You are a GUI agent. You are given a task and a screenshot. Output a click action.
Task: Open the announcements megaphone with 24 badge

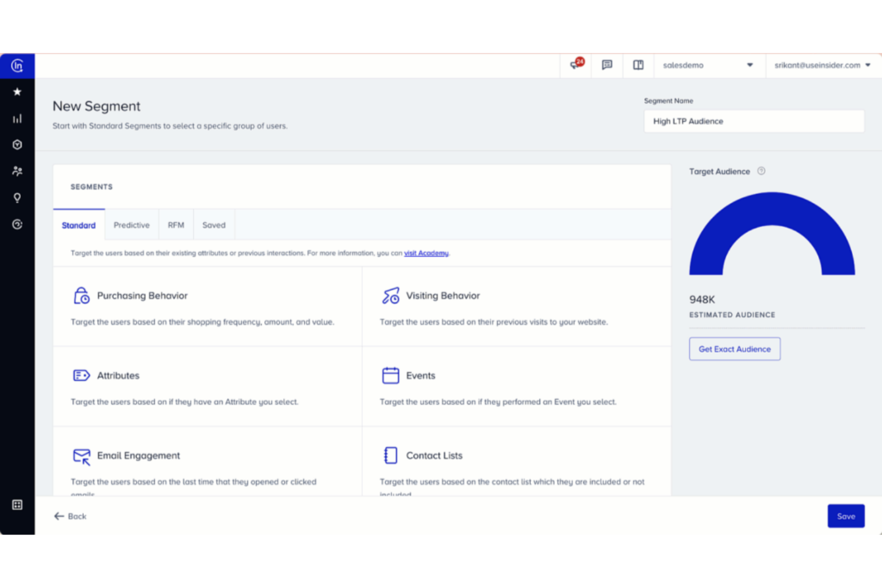[574, 66]
